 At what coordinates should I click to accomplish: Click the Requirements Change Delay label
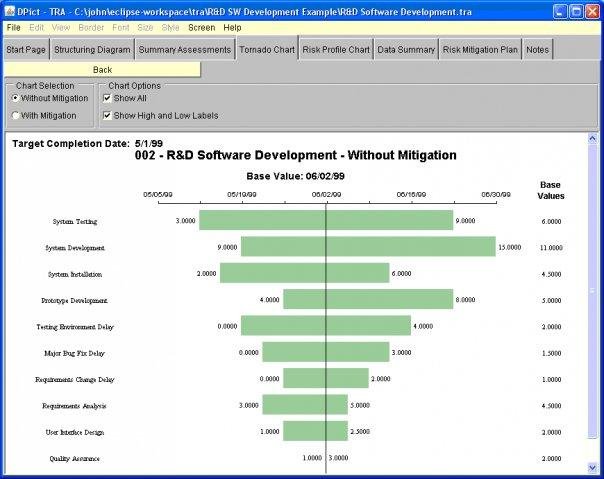tap(75, 380)
